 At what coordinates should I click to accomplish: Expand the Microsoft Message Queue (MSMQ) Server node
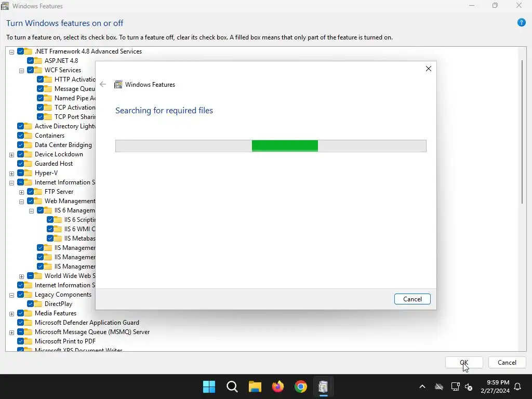[11, 332]
